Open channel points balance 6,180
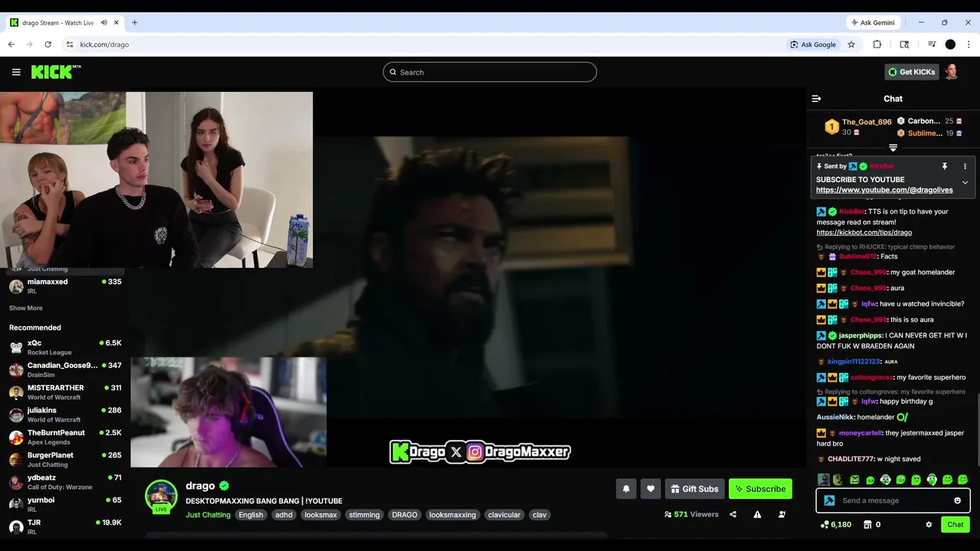This screenshot has width=980, height=551. click(835, 525)
